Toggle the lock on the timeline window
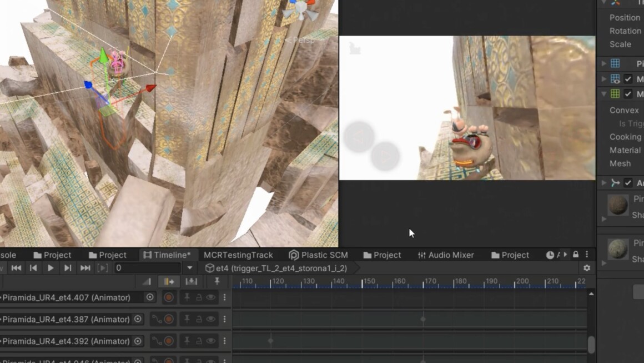 (576, 255)
